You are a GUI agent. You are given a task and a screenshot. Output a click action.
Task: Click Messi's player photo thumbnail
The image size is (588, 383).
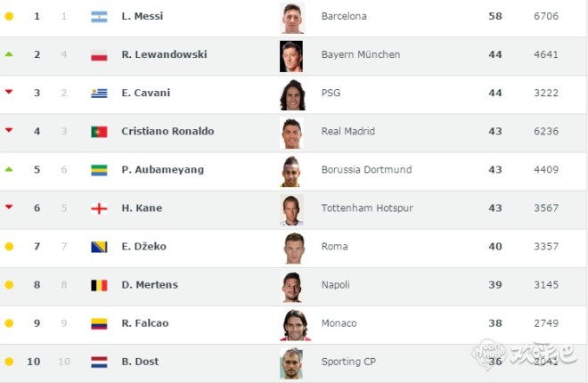pos(291,18)
